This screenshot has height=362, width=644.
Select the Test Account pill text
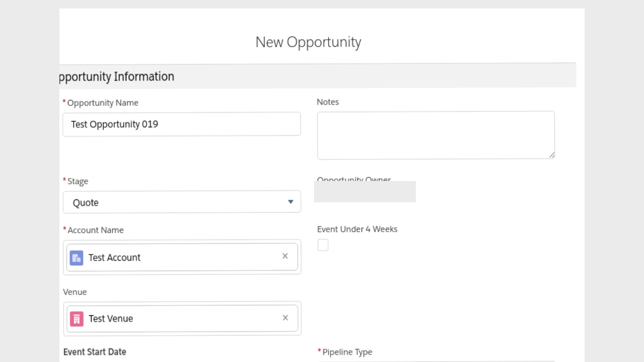pyautogui.click(x=115, y=258)
